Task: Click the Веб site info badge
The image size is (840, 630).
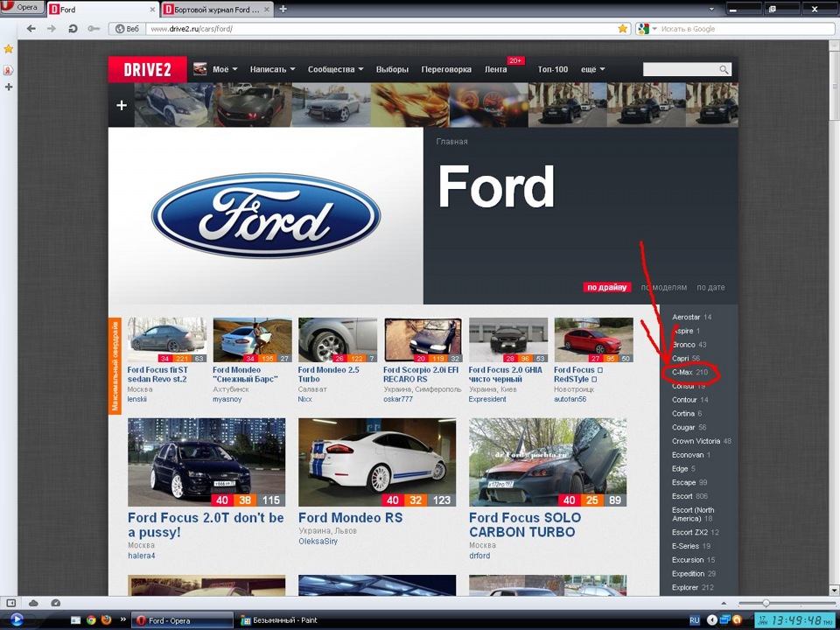Action: pyautogui.click(x=128, y=29)
